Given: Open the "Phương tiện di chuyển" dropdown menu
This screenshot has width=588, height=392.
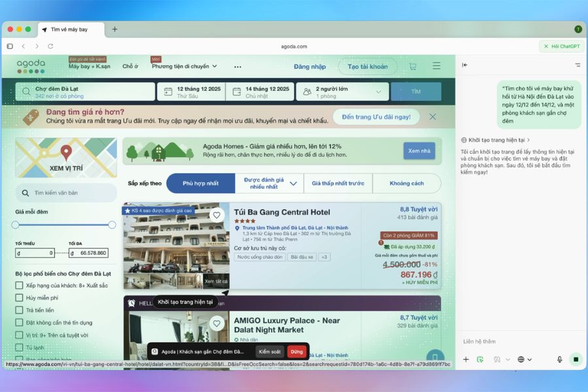Looking at the screenshot, I should point(184,67).
